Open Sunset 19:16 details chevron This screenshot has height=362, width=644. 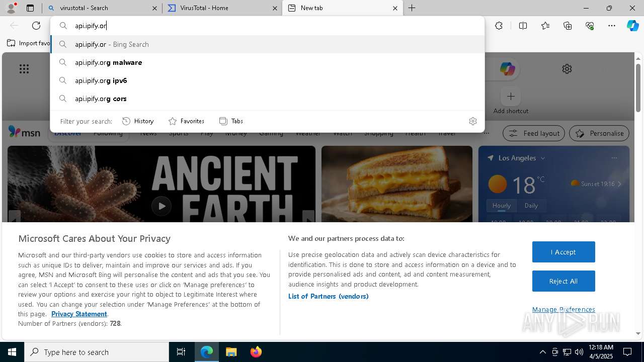(619, 184)
